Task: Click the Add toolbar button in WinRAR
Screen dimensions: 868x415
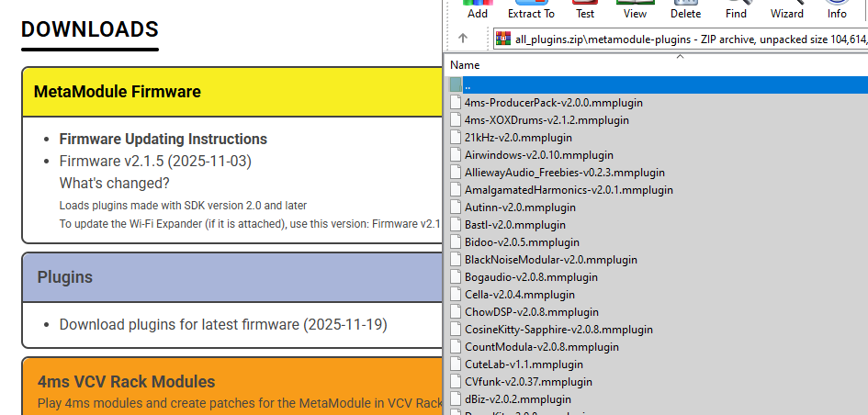Action: point(477,10)
